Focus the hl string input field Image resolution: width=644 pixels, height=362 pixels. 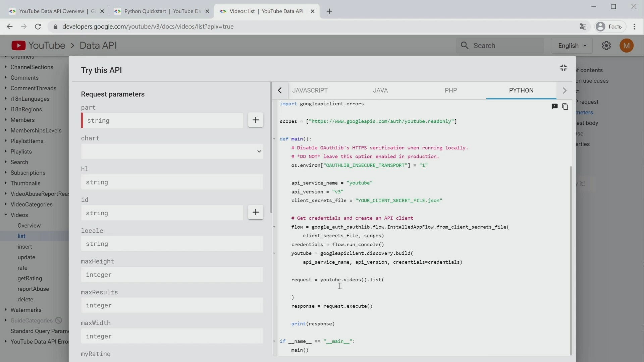point(172,182)
